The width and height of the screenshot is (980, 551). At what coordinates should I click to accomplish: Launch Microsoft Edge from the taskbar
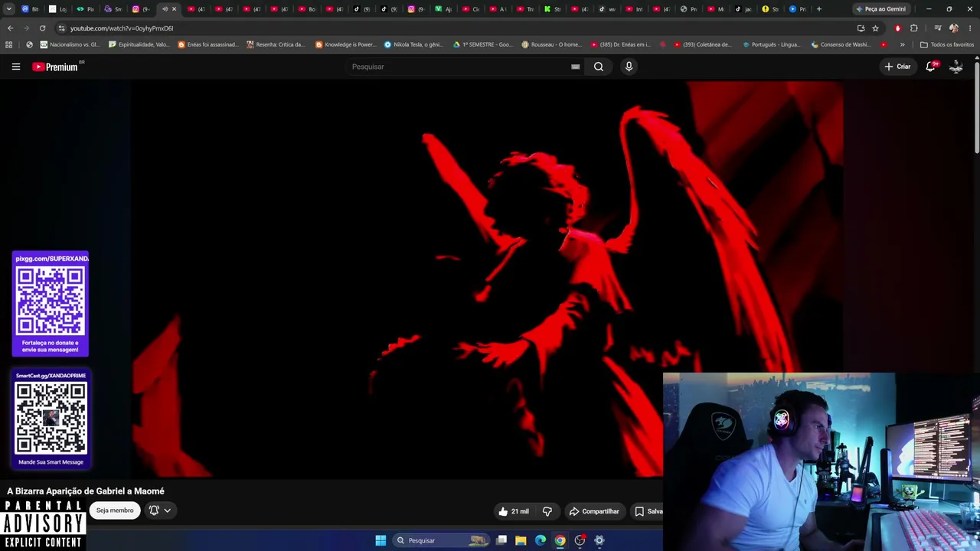(x=541, y=540)
